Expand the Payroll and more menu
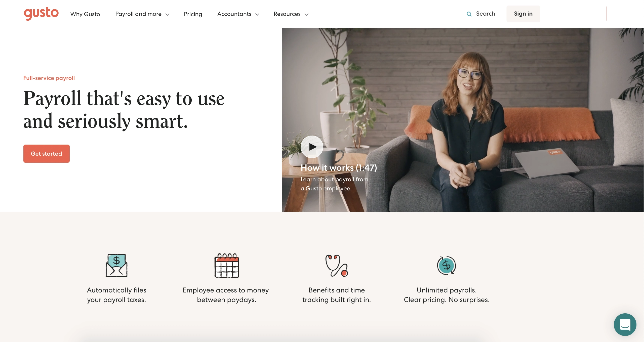 pos(142,14)
